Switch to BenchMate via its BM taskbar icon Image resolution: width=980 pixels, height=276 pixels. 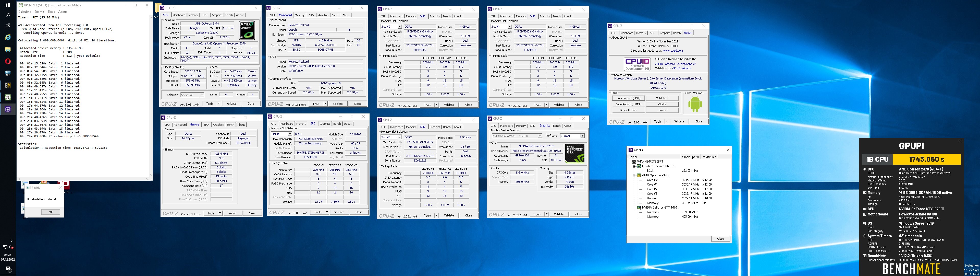8,85
